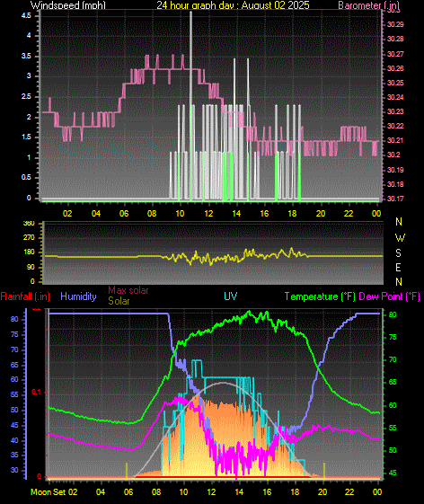The width and height of the screenshot is (424, 504).
Task: Select the "Temperature (°F)" legend label
Action: click(x=320, y=296)
